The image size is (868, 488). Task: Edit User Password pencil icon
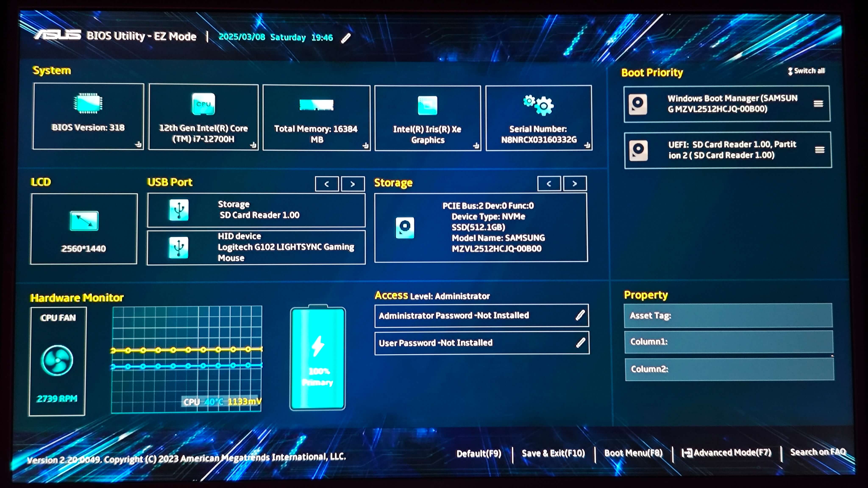[580, 343]
